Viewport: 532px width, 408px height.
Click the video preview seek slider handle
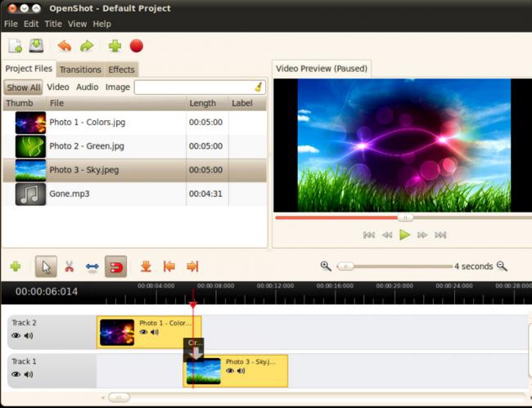pos(405,217)
